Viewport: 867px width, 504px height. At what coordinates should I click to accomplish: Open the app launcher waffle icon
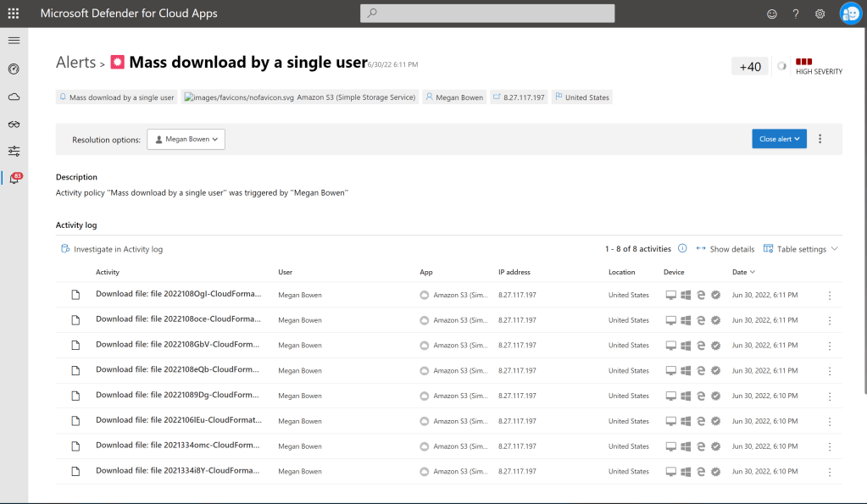click(x=14, y=14)
